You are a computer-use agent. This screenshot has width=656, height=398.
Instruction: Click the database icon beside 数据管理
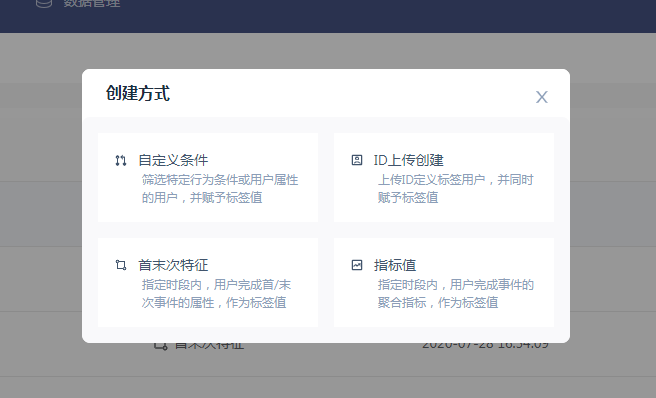point(44,3)
